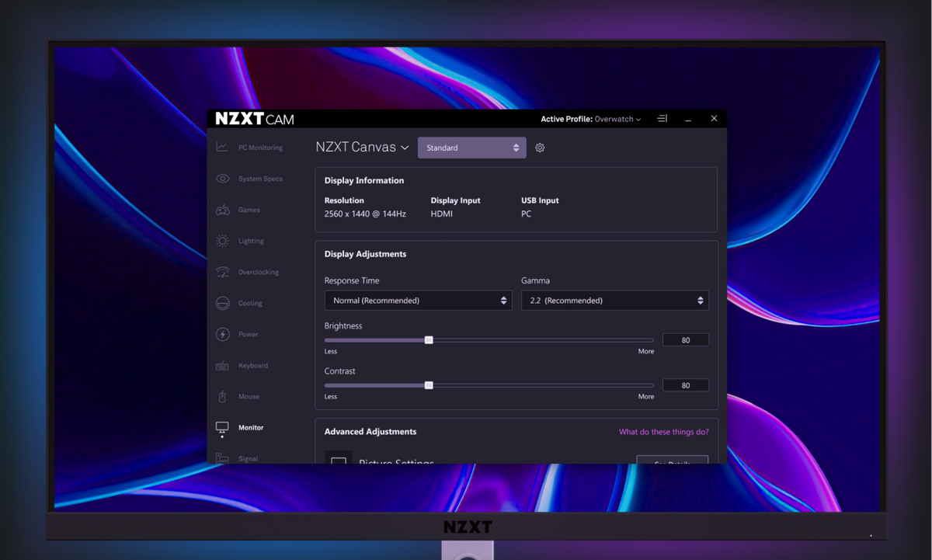
Task: Click the "What do these things do?" link
Action: [663, 432]
